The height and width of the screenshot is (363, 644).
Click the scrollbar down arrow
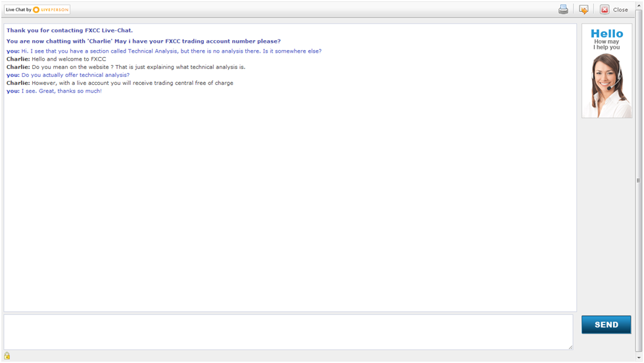[638, 358]
